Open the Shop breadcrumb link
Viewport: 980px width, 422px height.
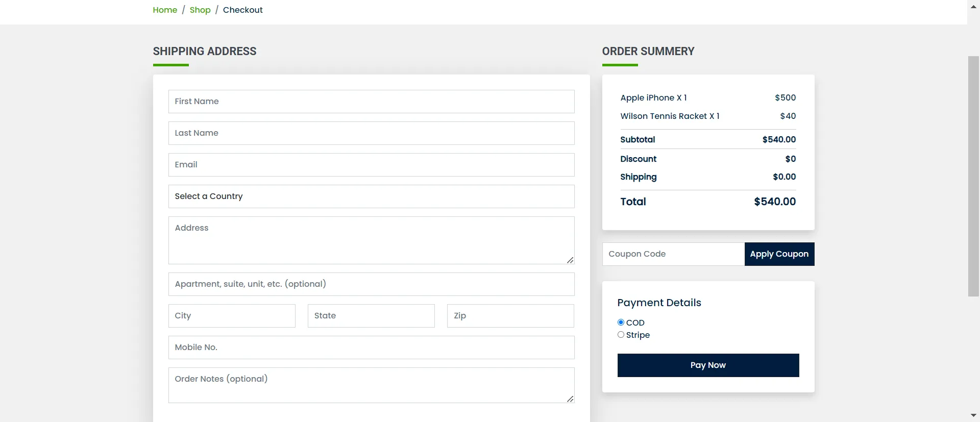pyautogui.click(x=200, y=10)
